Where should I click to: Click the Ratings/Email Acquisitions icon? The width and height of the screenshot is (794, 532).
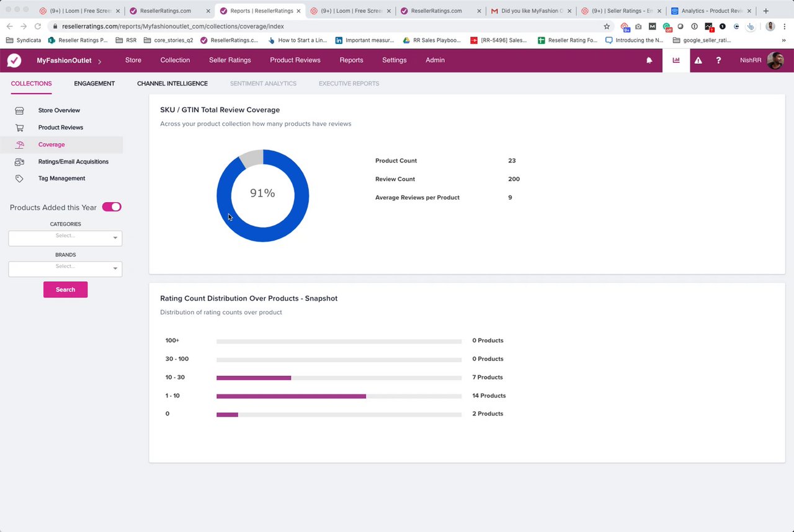click(19, 162)
